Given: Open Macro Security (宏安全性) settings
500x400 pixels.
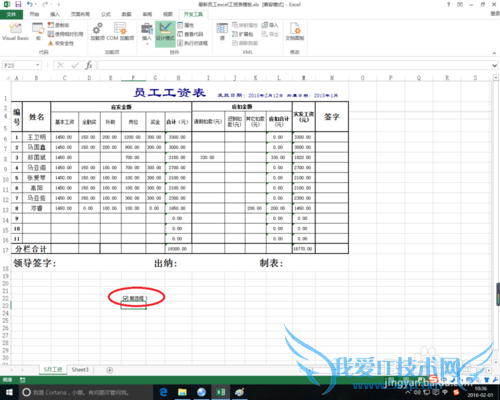Looking at the screenshot, I should pos(61,43).
